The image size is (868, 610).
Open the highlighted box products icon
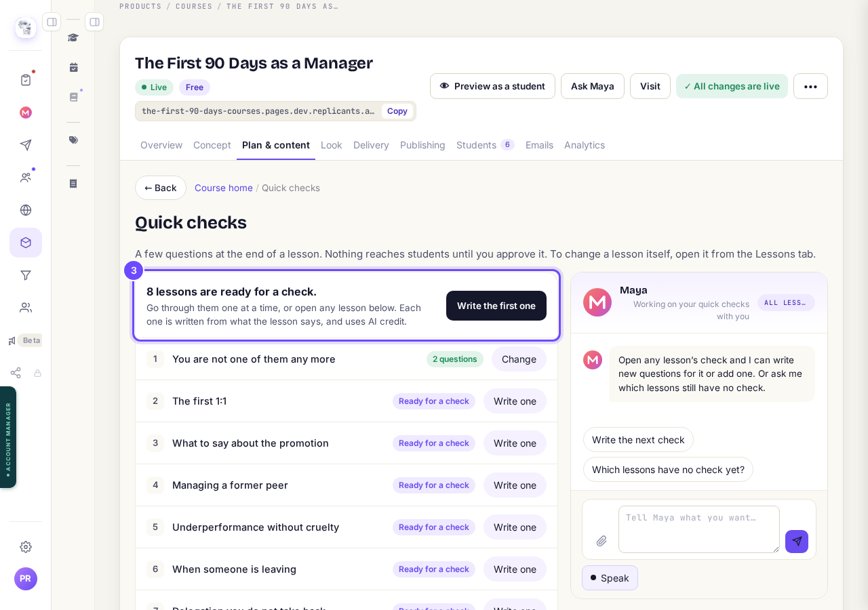(x=26, y=243)
